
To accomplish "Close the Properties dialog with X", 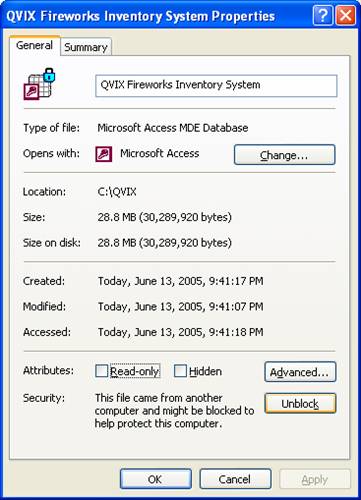I will click(346, 15).
